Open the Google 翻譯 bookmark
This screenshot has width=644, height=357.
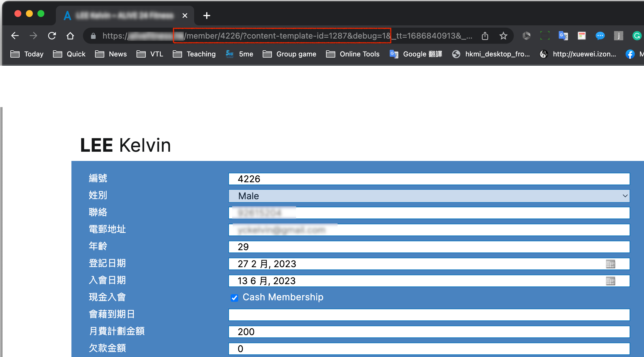click(x=416, y=54)
